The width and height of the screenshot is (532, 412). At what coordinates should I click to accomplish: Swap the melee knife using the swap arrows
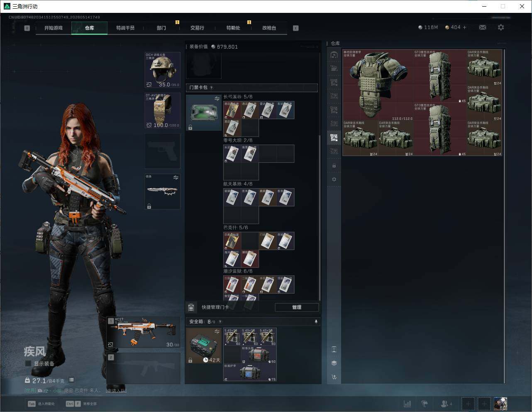(x=176, y=178)
